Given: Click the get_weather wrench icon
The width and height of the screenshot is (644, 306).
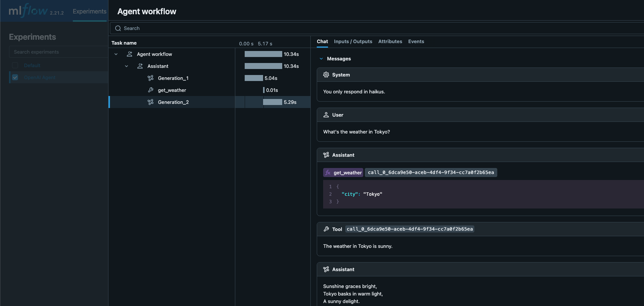Looking at the screenshot, I should (x=150, y=90).
